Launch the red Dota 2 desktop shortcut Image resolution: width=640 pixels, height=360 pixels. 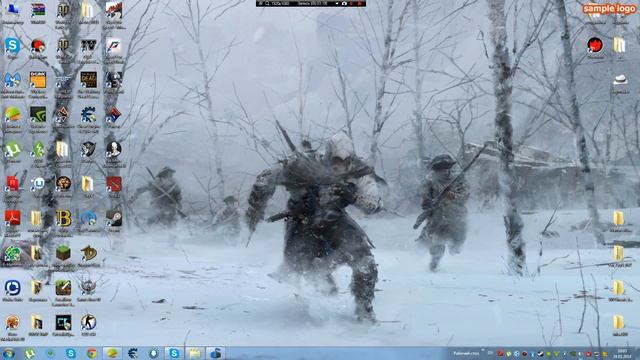point(114,184)
